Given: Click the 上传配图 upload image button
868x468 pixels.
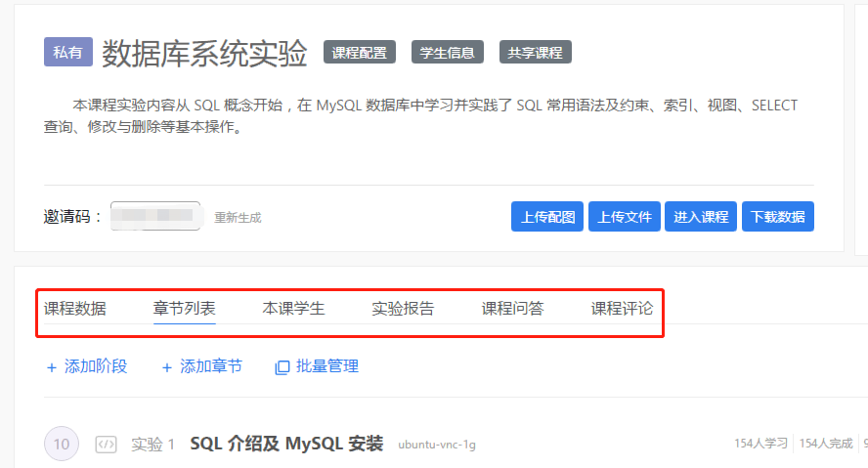Looking at the screenshot, I should (x=546, y=217).
